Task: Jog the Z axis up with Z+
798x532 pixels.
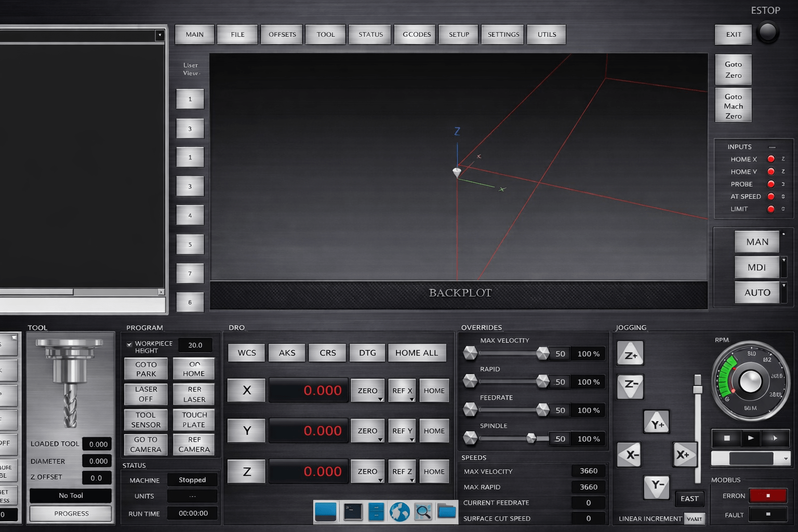Action: 630,354
